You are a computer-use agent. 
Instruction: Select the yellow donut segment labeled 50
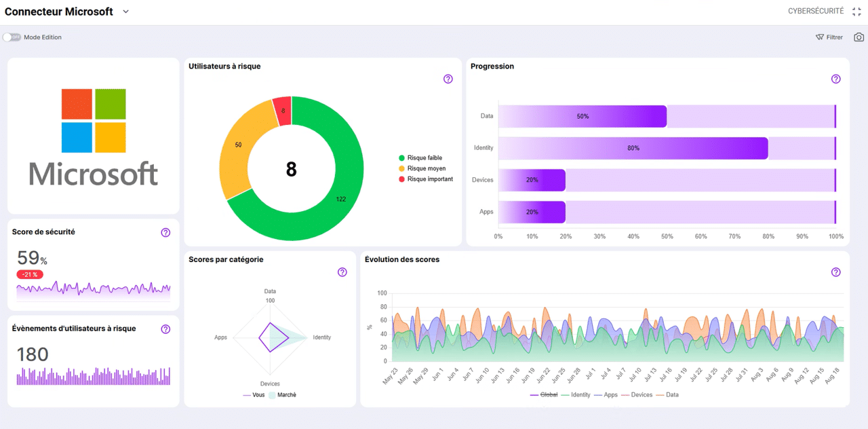coord(238,145)
